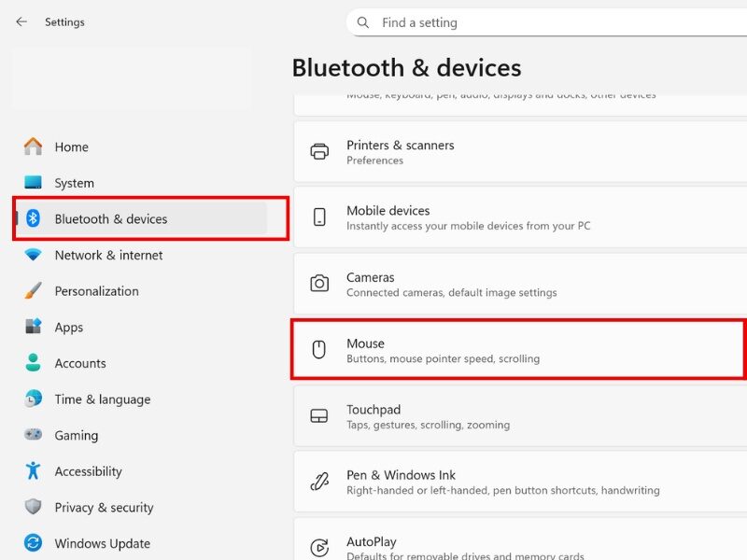Click the Network & internet Wi-Fi icon
747x560 pixels.
(x=34, y=255)
